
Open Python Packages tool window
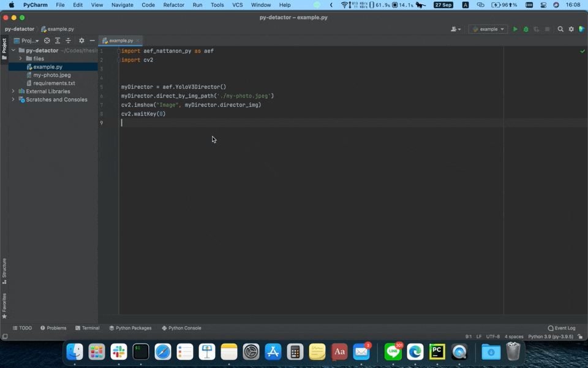click(130, 328)
